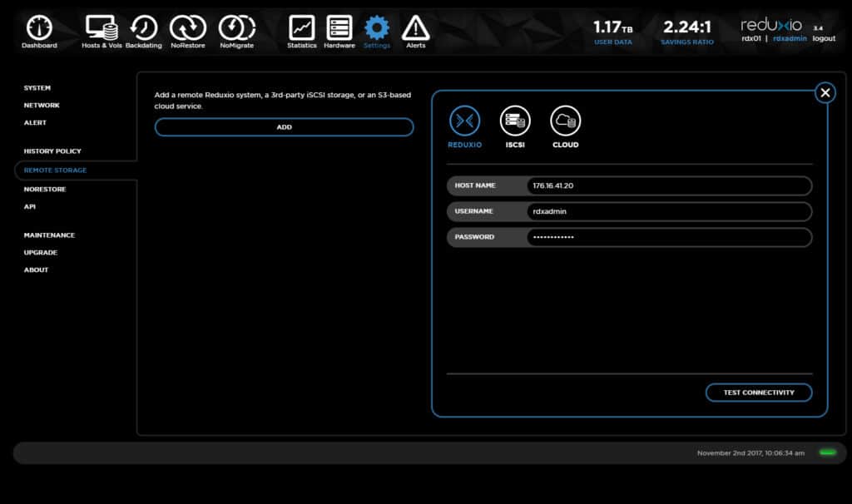Focus the Username input field
852x504 pixels.
point(669,211)
